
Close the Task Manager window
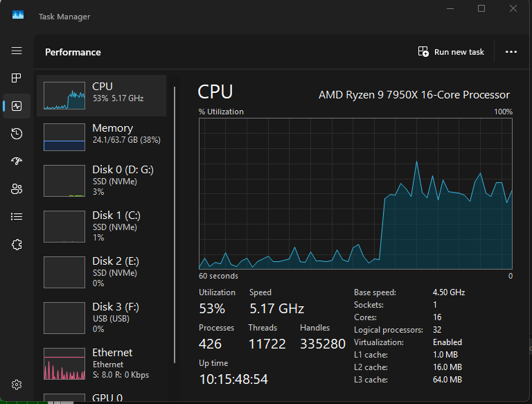(x=513, y=8)
